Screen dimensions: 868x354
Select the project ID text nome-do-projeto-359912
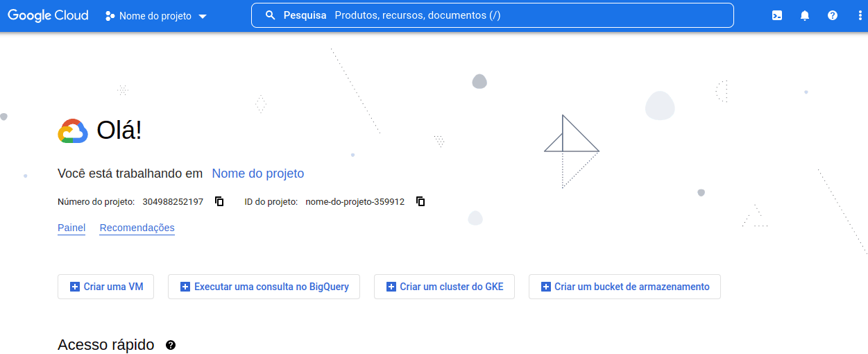[355, 202]
